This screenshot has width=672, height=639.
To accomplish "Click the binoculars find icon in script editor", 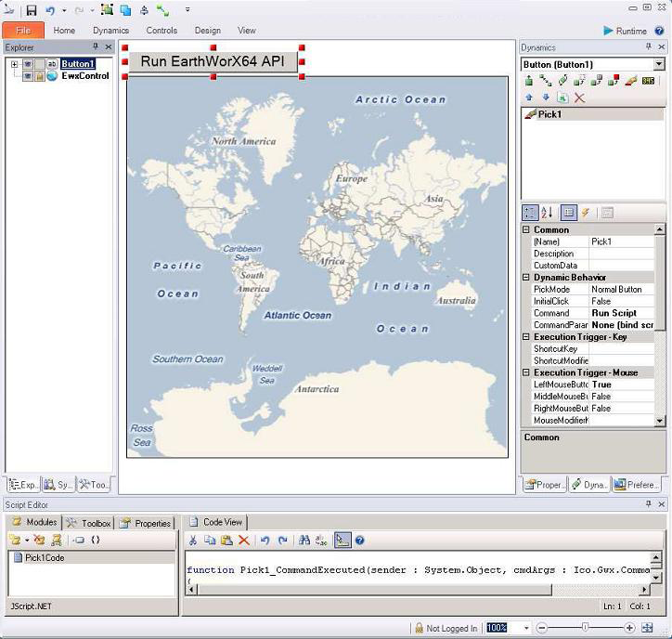I will click(x=304, y=541).
